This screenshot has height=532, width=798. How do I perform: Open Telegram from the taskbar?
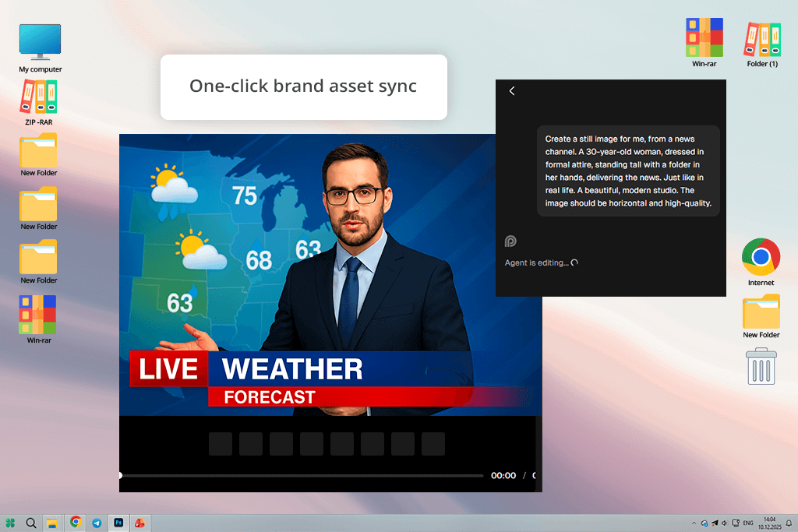click(x=97, y=523)
